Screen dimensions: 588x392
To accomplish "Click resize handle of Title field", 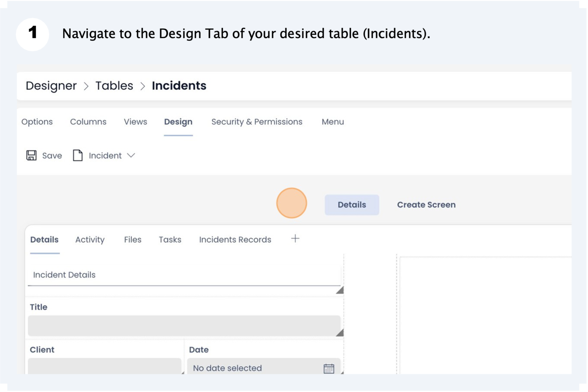I will tap(339, 332).
